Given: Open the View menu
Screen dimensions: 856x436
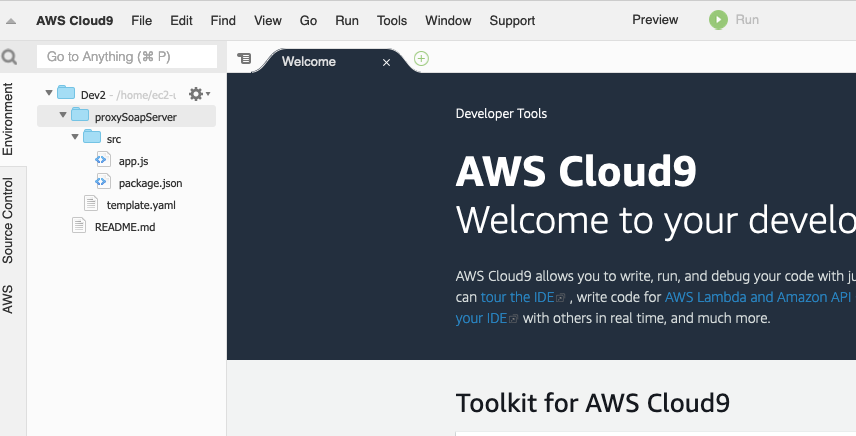Looking at the screenshot, I should pos(268,21).
